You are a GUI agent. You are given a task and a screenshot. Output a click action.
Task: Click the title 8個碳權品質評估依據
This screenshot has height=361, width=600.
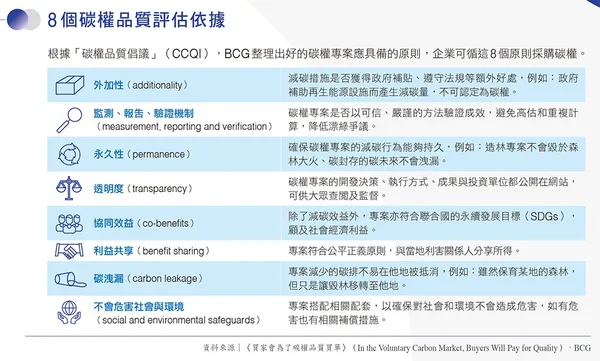click(x=137, y=20)
